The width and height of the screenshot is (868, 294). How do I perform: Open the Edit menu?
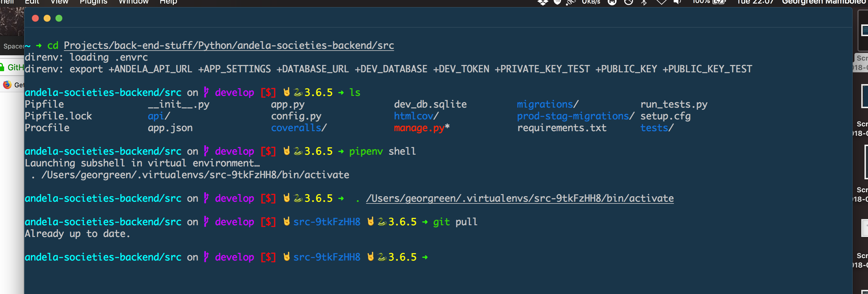tap(32, 2)
